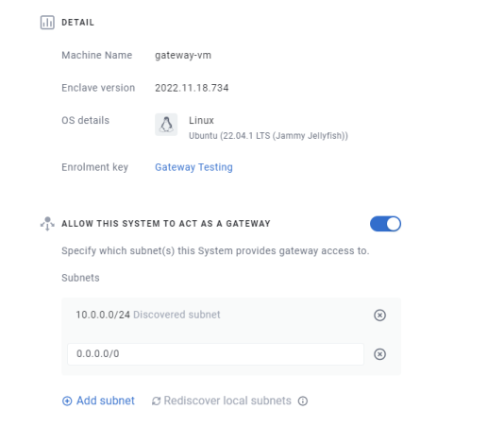
Task: Remove the 0.0.0.0/0 subnet entry
Action: click(379, 354)
